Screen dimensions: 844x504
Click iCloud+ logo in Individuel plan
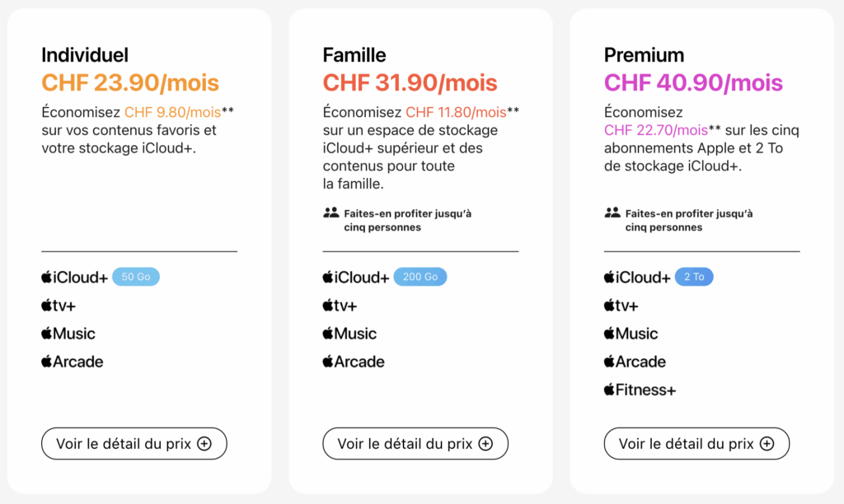(x=74, y=278)
